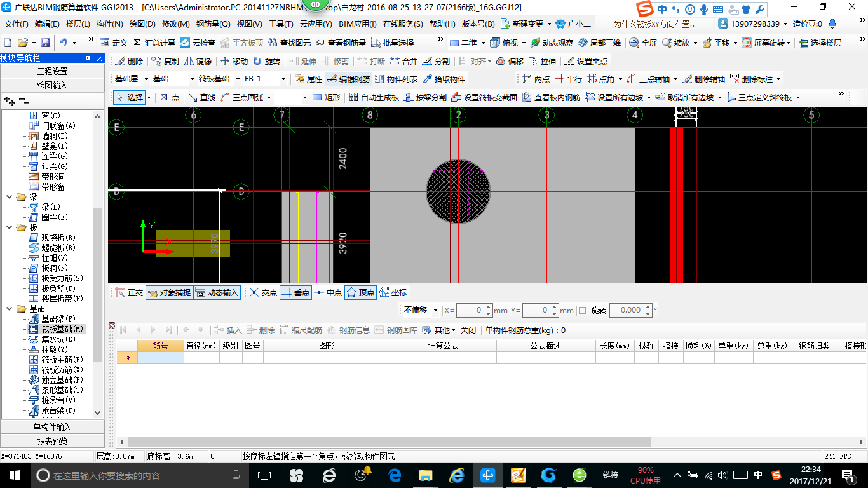Screen dimensions: 868x488
Task: Select the 批量选择 batch select tool
Action: click(393, 43)
